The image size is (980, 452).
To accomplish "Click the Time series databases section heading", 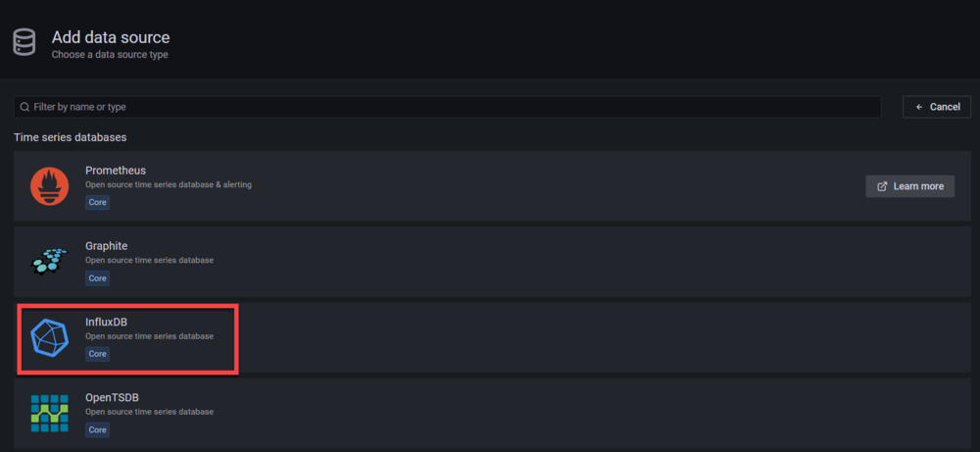I will click(x=70, y=137).
